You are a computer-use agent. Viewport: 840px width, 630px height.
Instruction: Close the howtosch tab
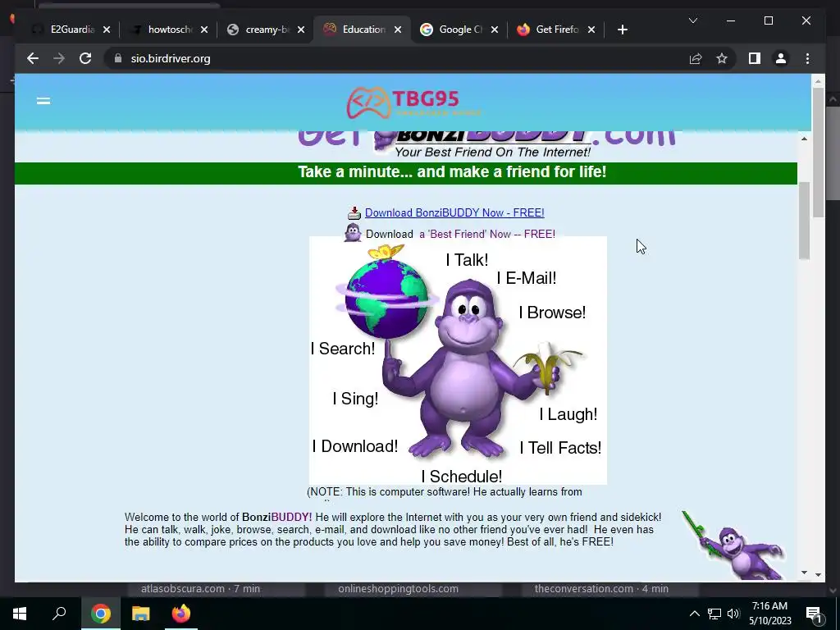click(204, 30)
